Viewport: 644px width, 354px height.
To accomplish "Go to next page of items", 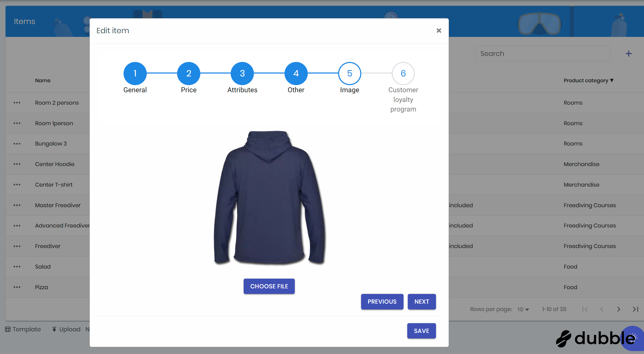I will (x=619, y=309).
